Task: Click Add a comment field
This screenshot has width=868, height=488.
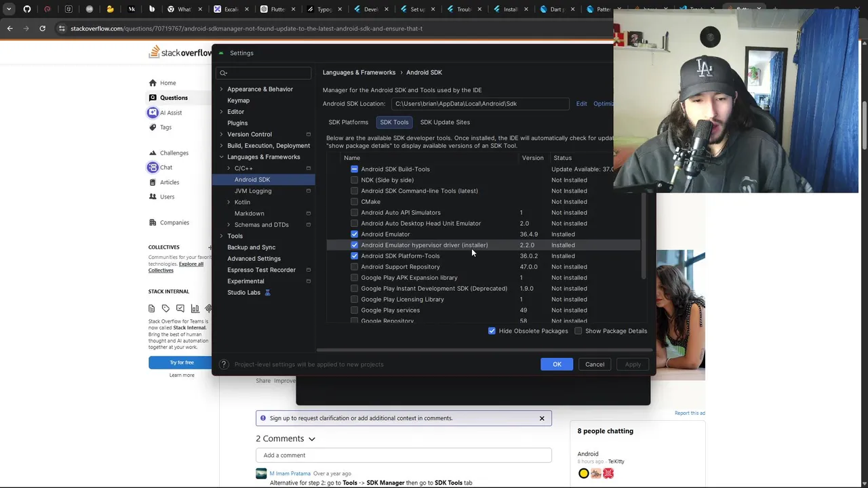Action: (403, 455)
